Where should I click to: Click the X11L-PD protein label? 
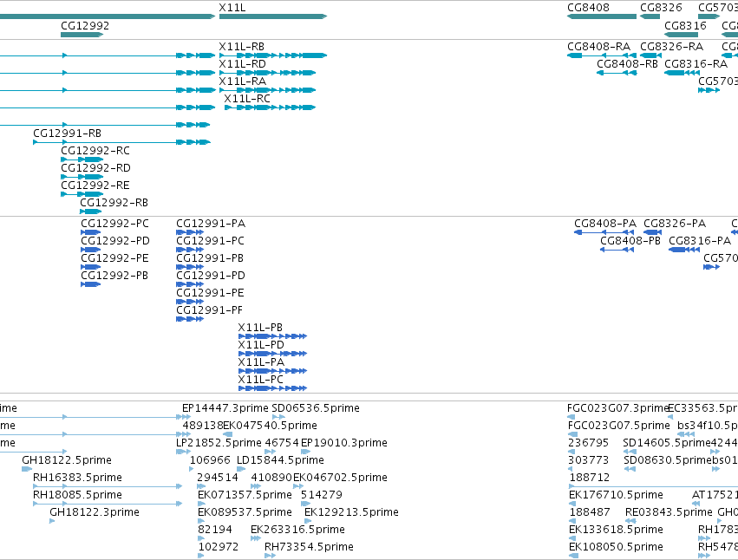261,345
